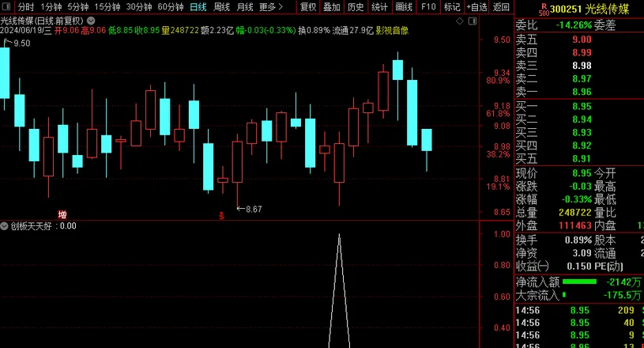This screenshot has height=348, width=644.
Task: Toggle the side panel icon above chart
Action: 473,21
